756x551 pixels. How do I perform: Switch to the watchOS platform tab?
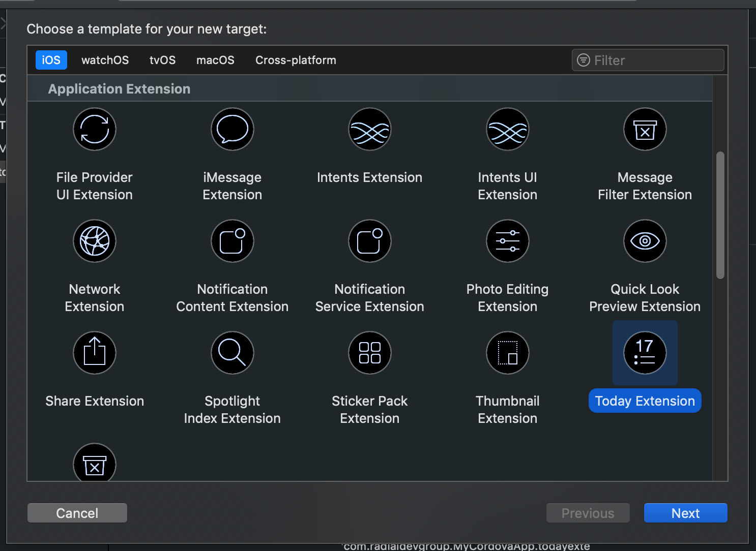[105, 60]
